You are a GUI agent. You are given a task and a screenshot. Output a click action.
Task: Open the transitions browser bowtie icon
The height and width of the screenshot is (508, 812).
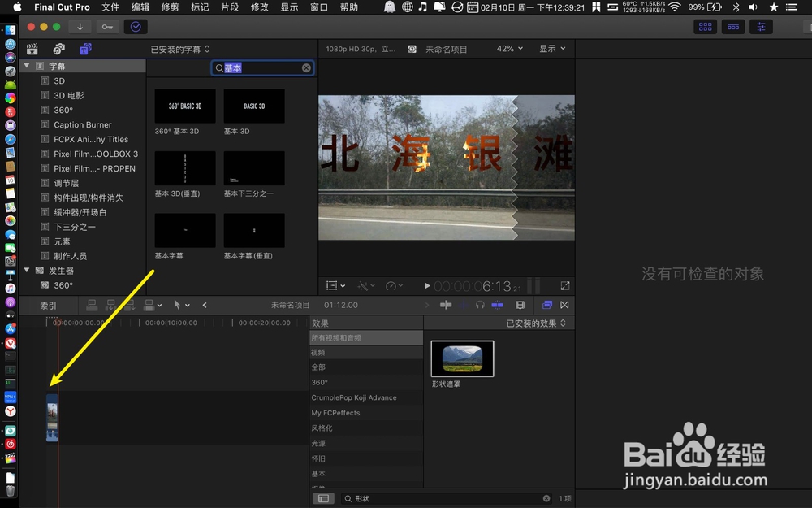point(564,305)
